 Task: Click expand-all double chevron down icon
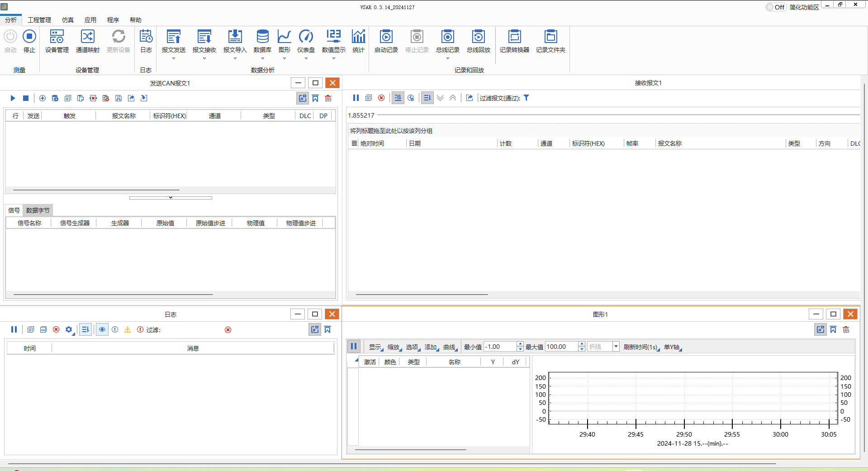pyautogui.click(x=440, y=98)
